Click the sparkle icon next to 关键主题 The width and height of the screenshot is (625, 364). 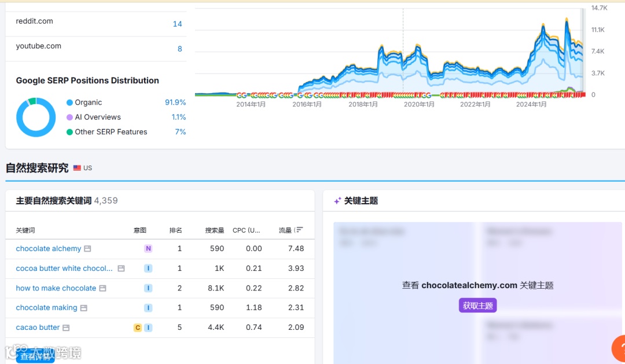click(337, 201)
